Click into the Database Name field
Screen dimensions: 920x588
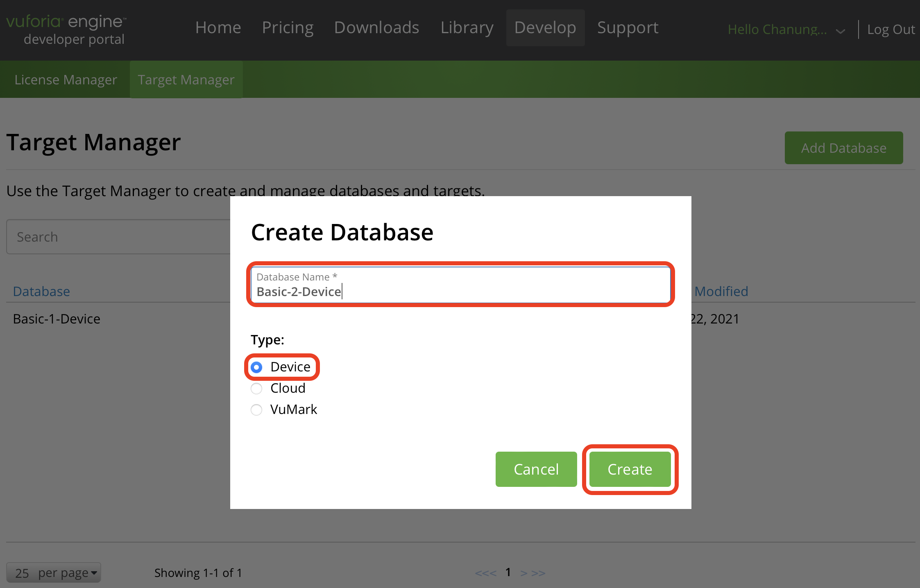(x=460, y=285)
